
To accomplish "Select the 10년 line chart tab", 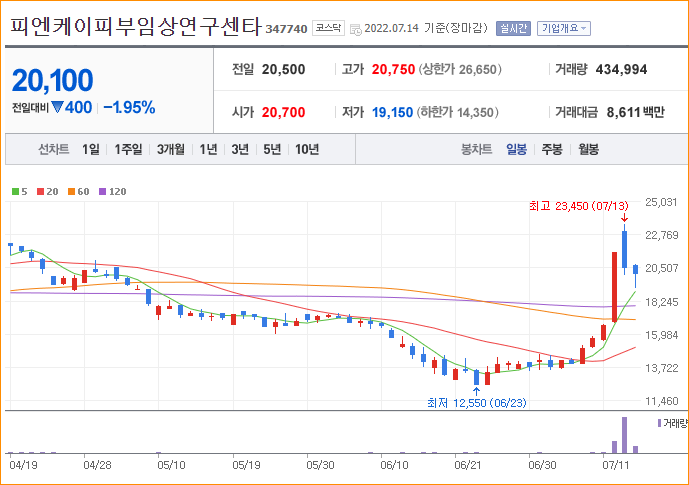I will [x=307, y=149].
